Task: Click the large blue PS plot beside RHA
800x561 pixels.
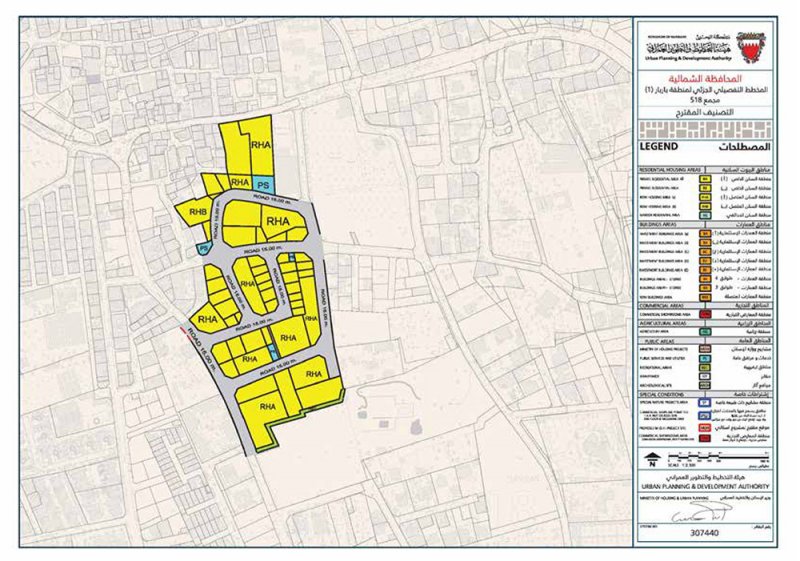Action: pyautogui.click(x=263, y=184)
